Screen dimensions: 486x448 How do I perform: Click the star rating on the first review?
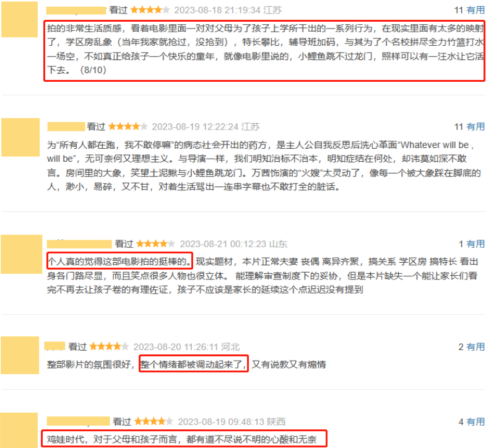(150, 10)
